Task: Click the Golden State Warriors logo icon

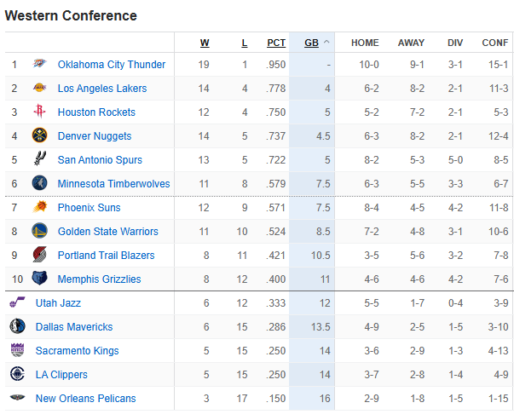Action: click(40, 232)
